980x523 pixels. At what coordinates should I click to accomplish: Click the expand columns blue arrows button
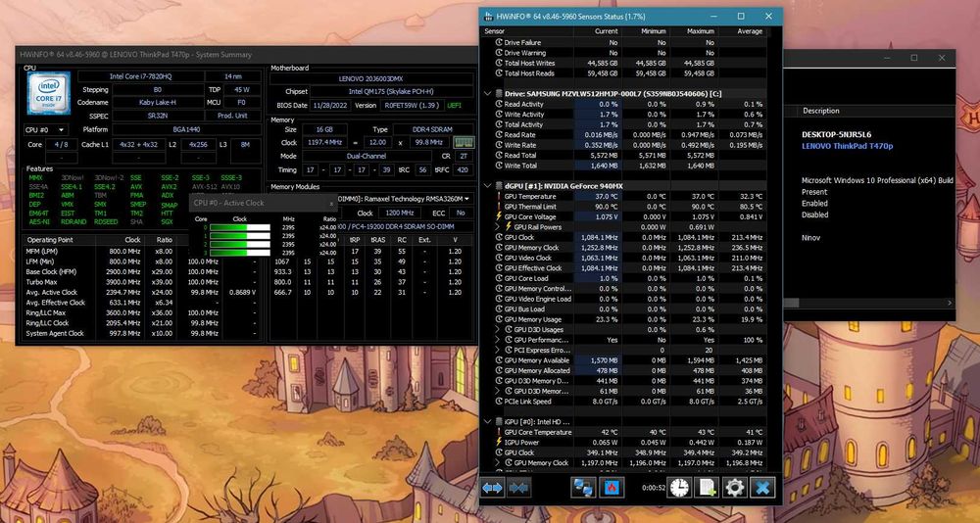pyautogui.click(x=493, y=488)
